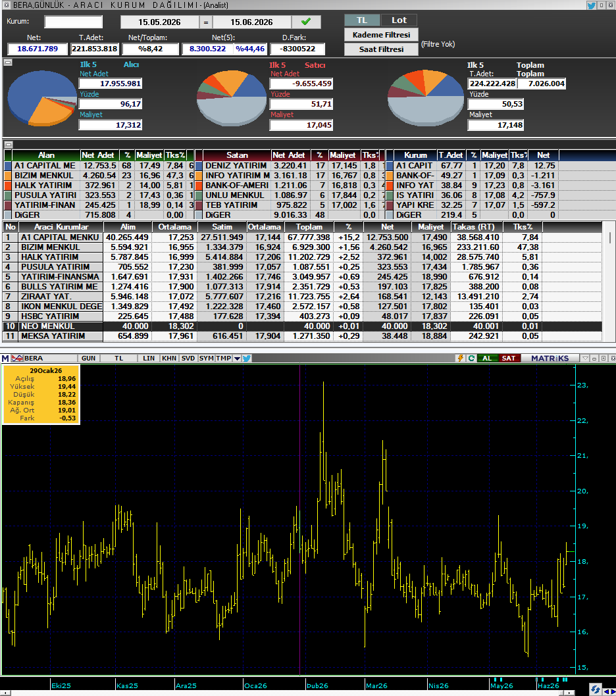The height and width of the screenshot is (696, 616).
Task: Click the red SAT sell button
Action: (x=509, y=359)
